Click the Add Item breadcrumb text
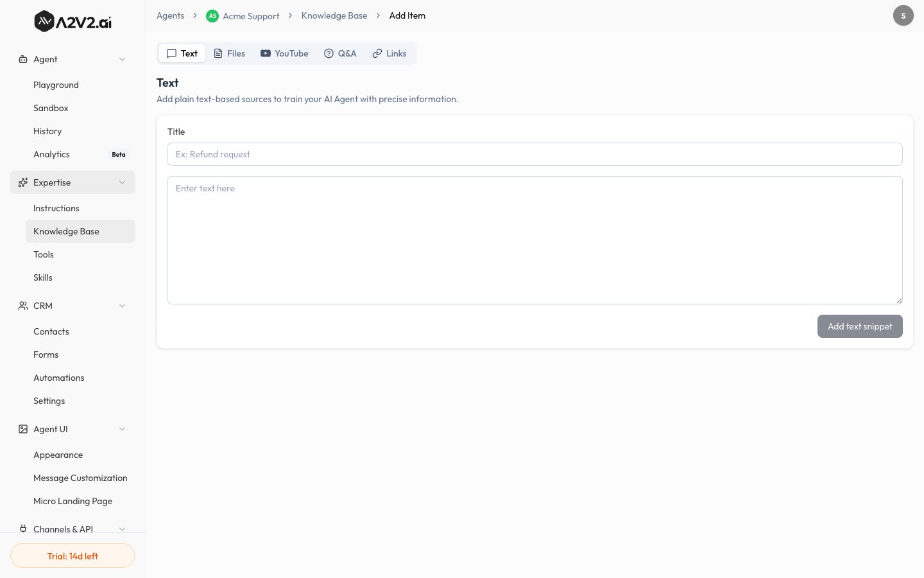This screenshot has width=924, height=578. click(x=407, y=15)
